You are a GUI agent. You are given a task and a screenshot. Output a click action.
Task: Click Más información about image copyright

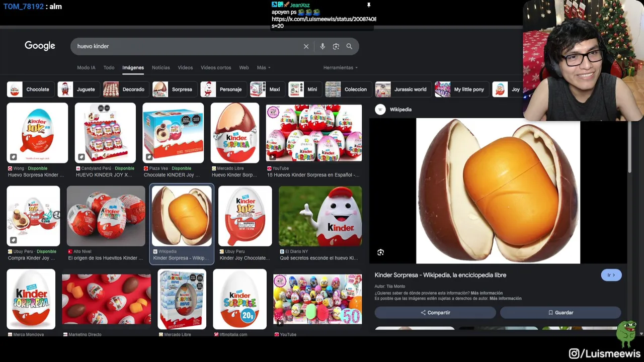(x=505, y=299)
